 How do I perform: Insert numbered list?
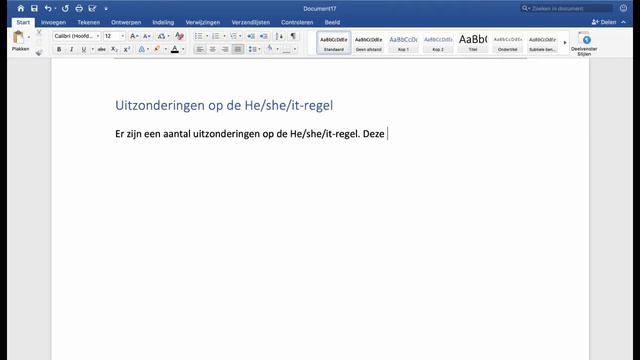[216, 36]
